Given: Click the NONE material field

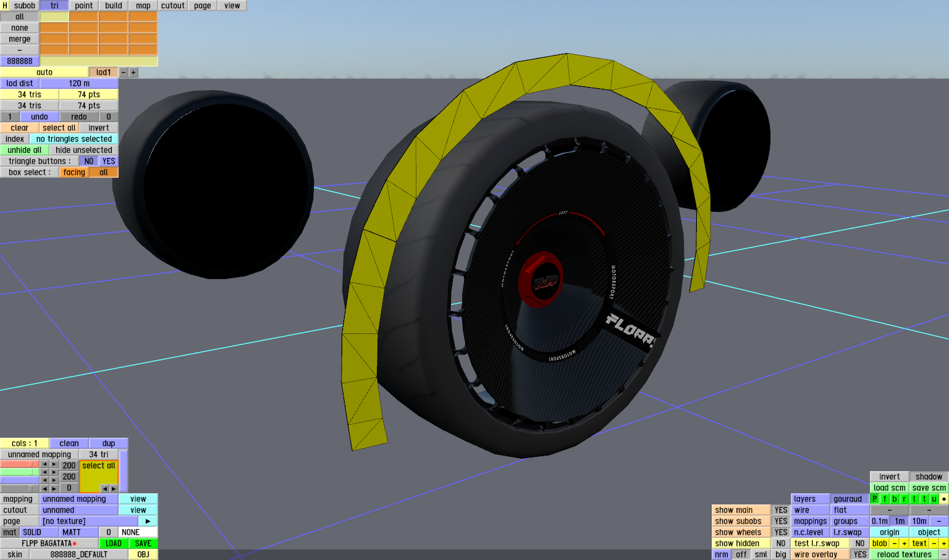Looking at the screenshot, I should (x=138, y=532).
